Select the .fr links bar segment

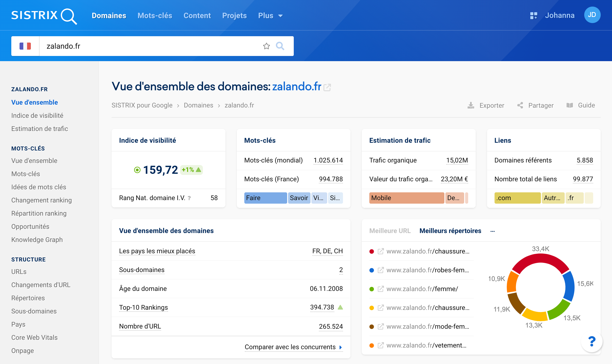[574, 198]
